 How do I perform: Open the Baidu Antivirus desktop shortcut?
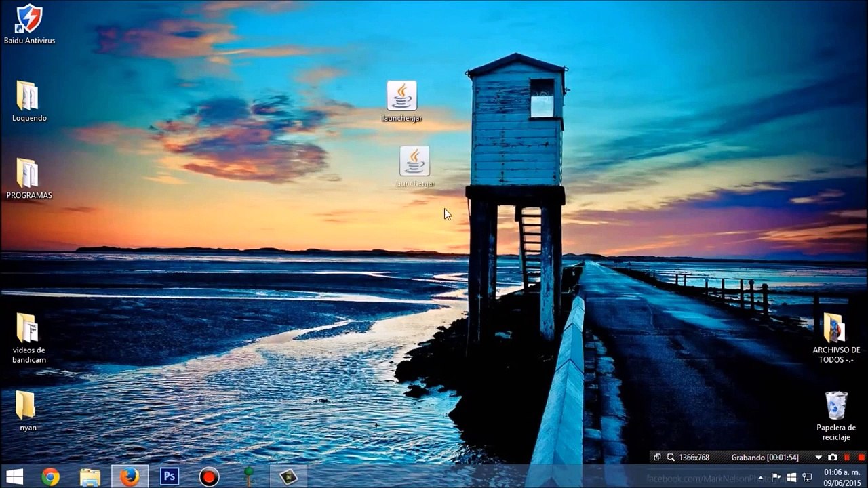pyautogui.click(x=29, y=18)
